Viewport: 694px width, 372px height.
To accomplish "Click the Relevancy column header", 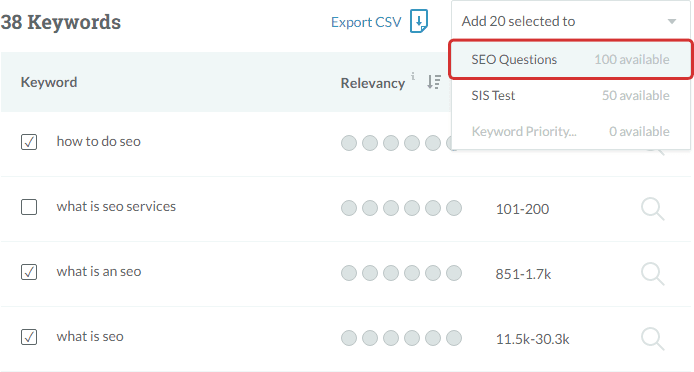I will click(x=373, y=83).
